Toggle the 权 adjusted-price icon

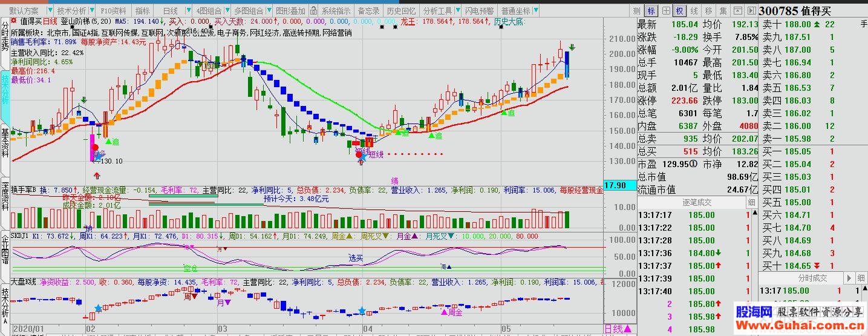[x=680, y=11]
